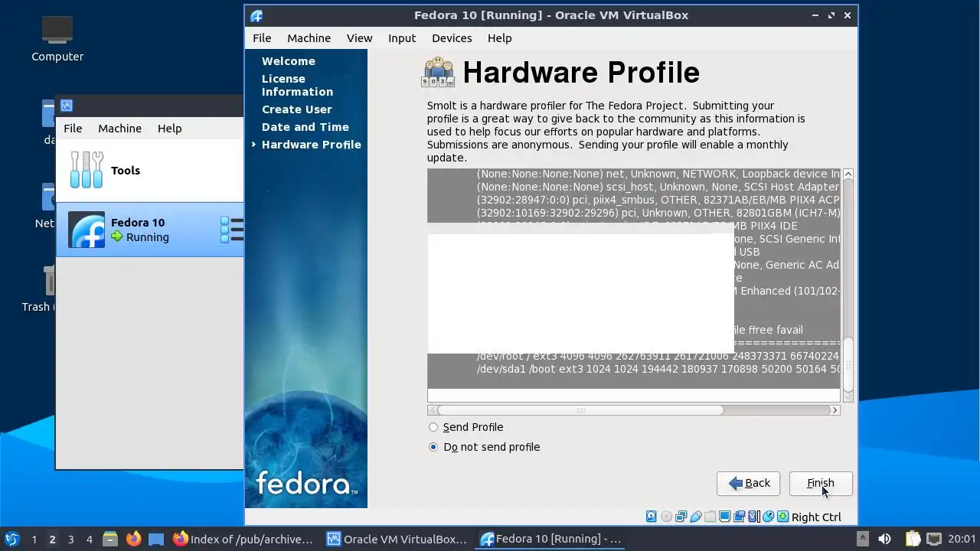Screen dimensions: 980x551
Task: Click the scroll down arrow of the profile text box
Action: (x=848, y=396)
